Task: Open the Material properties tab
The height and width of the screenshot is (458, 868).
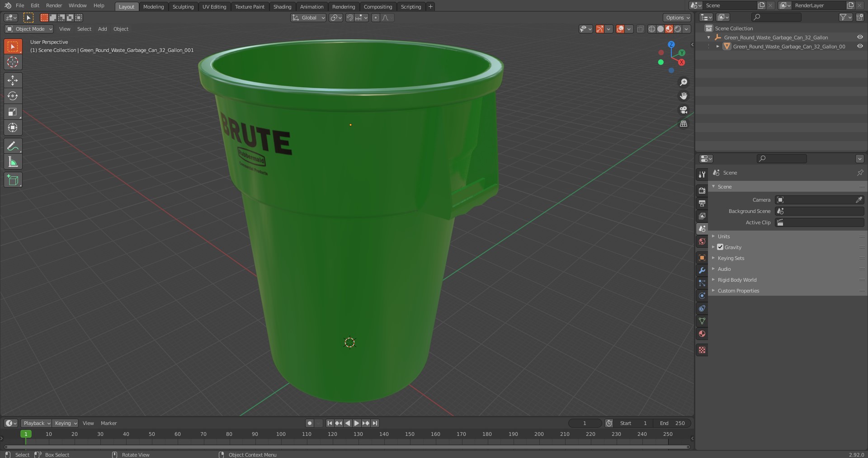Action: [x=702, y=334]
